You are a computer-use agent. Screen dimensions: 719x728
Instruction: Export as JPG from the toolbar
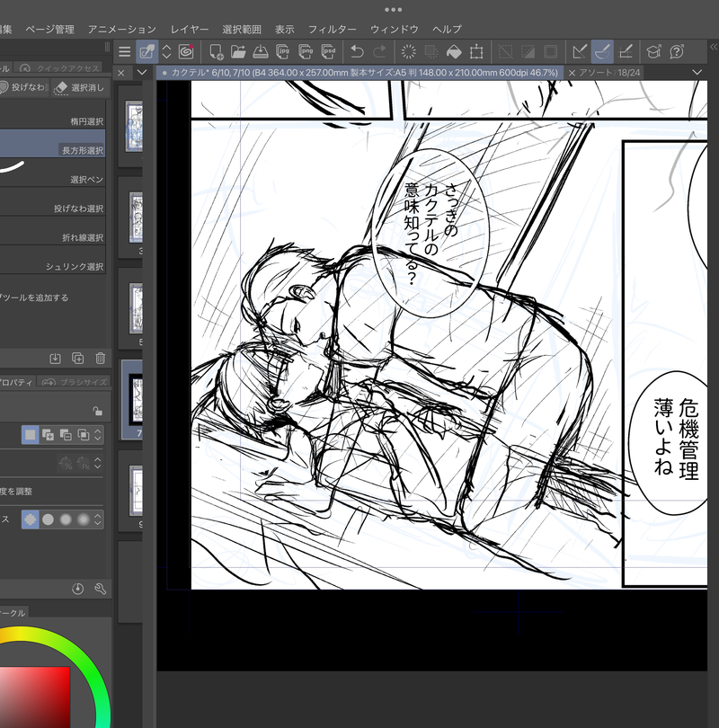[x=283, y=51]
